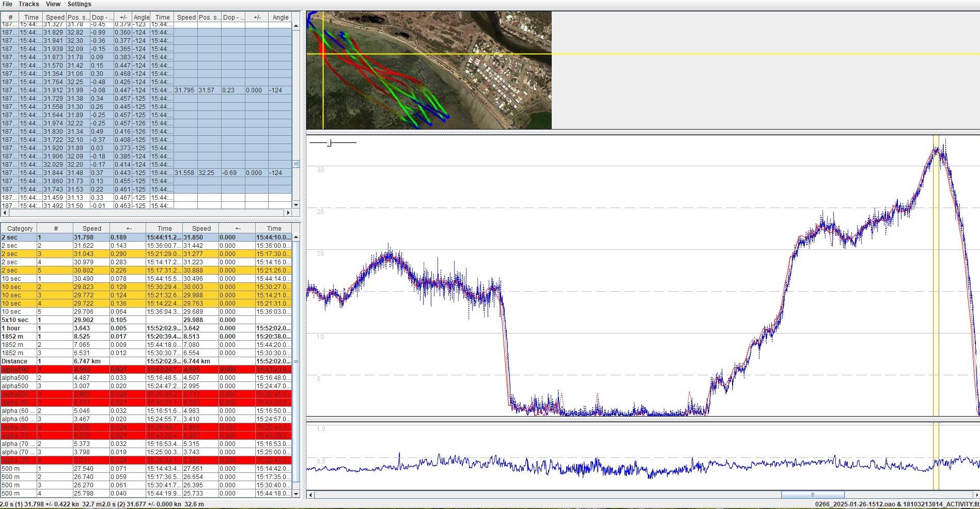
Task: Click the down arrow of the results table scrollbar
Action: coord(296,494)
